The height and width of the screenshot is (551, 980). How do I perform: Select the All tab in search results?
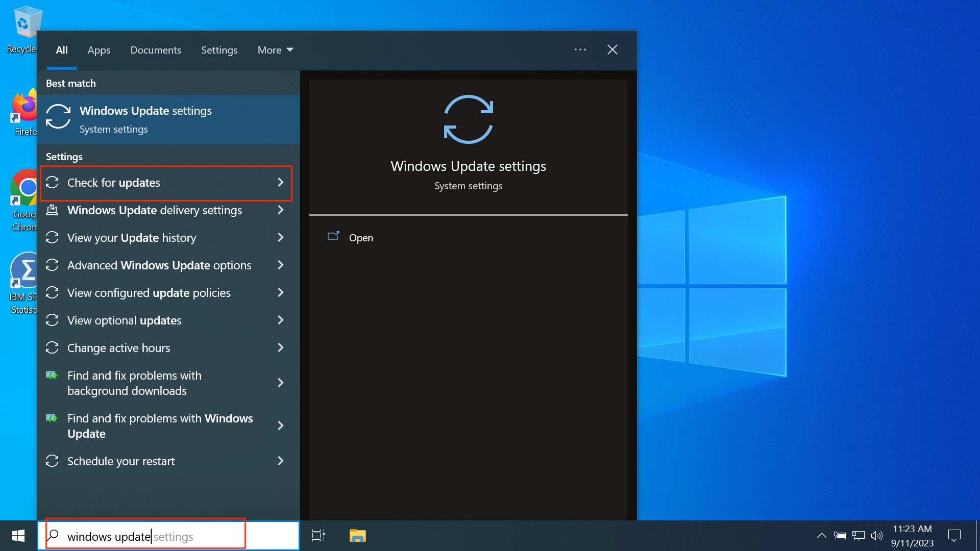click(x=61, y=50)
